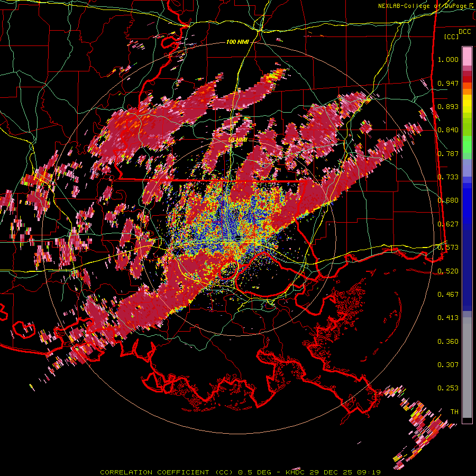Select the 0.733 legend value
Image resolution: width=476 pixels, height=476 pixels.
(448, 177)
